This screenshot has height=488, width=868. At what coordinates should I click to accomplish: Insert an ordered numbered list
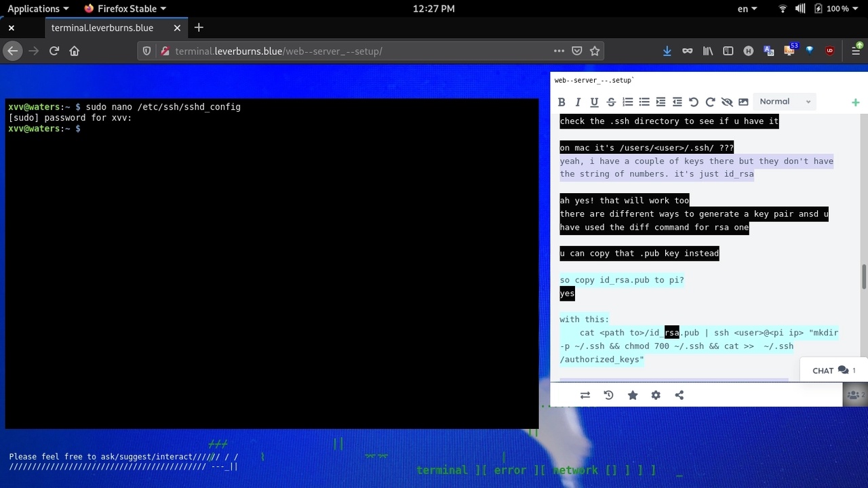[628, 102]
